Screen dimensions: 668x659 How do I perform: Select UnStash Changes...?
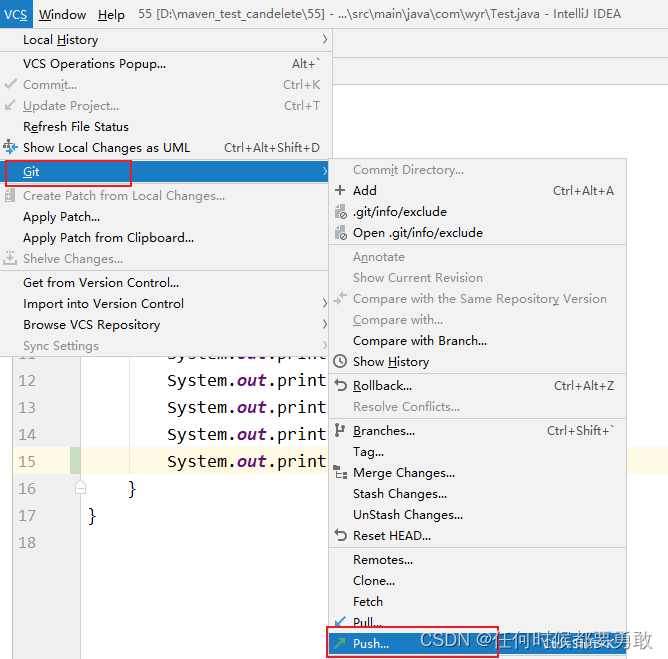click(x=478, y=514)
